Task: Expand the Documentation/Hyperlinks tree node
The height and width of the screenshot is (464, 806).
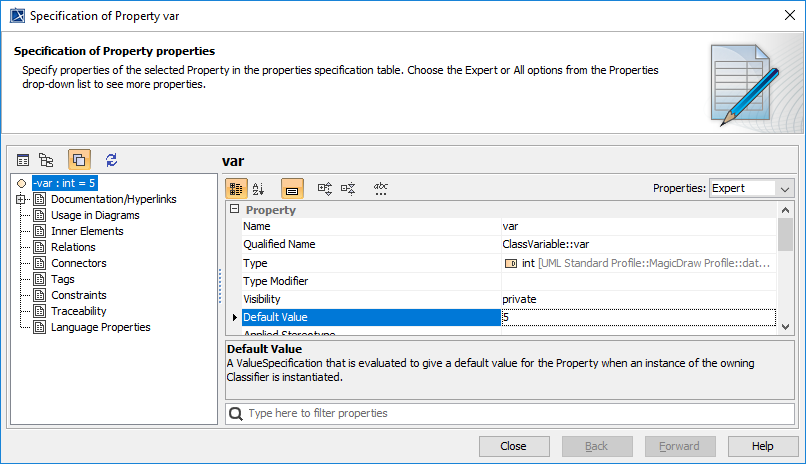Action: 22,199
